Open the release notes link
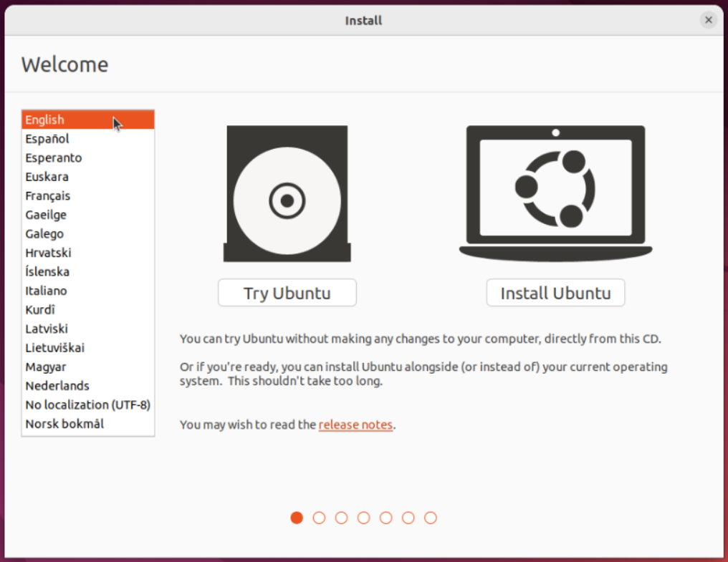This screenshot has width=728, height=562. [355, 425]
